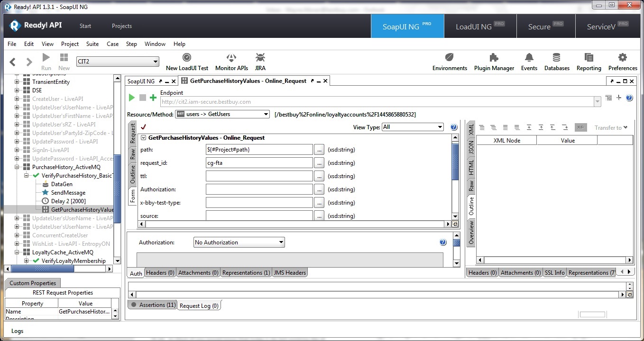Expand the VerifyLoyaltyMembership tree node

[x=26, y=261]
